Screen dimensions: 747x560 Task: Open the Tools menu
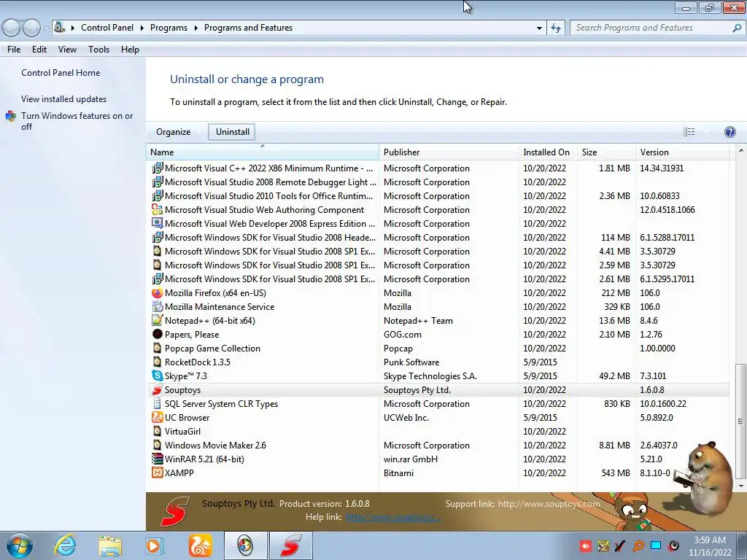(x=98, y=50)
